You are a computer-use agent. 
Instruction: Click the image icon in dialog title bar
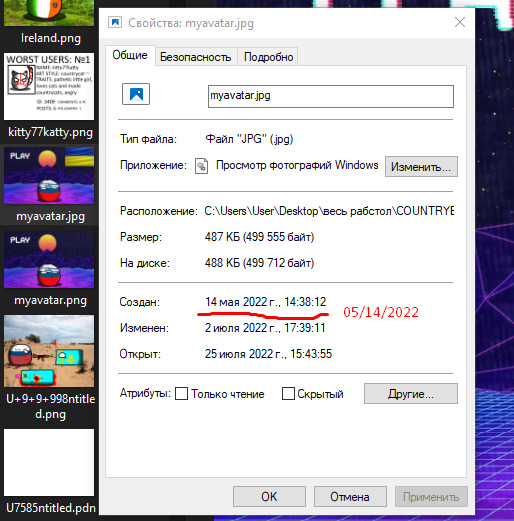[x=115, y=23]
